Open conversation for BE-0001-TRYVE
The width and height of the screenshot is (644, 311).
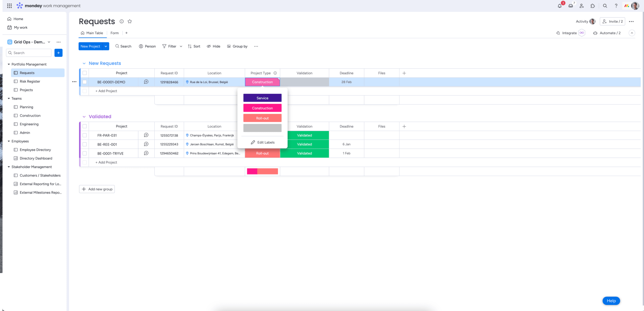click(146, 153)
